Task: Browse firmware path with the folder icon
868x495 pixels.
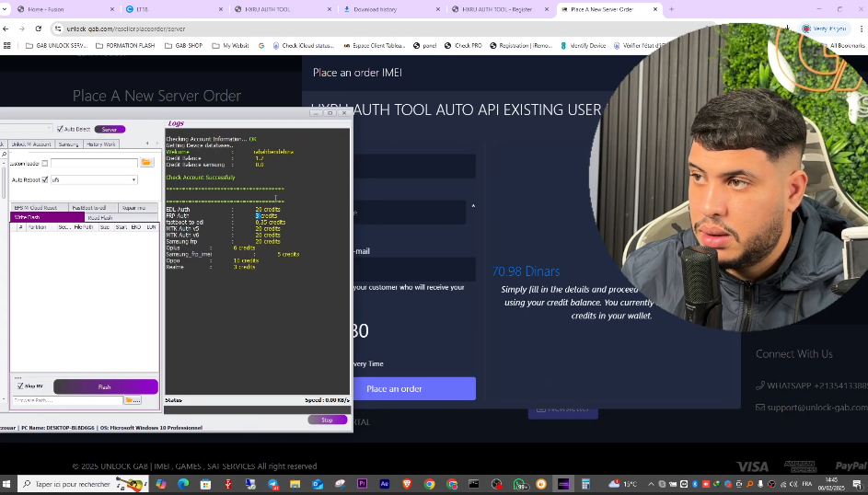Action: (x=133, y=400)
